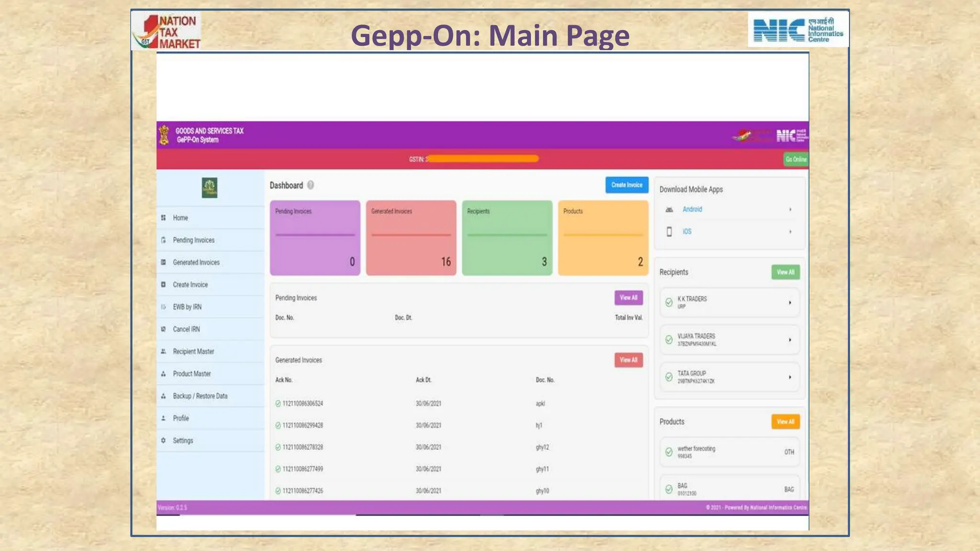The width and height of the screenshot is (980, 551).
Task: Click View All for Pending Invoices
Action: tap(629, 298)
